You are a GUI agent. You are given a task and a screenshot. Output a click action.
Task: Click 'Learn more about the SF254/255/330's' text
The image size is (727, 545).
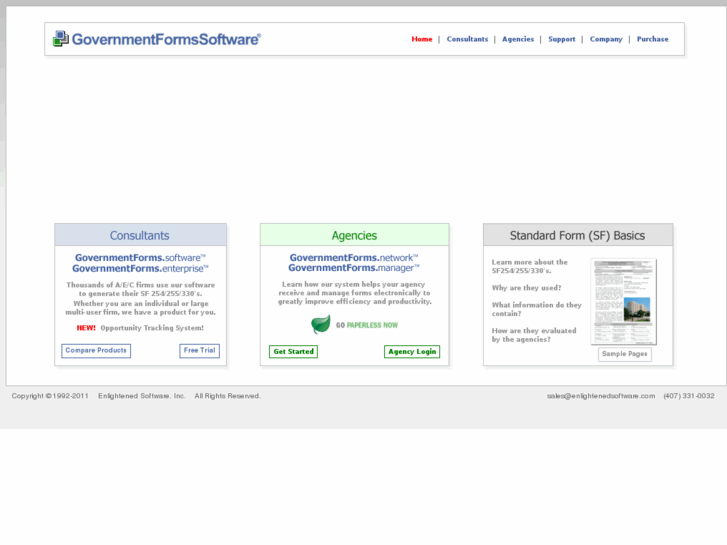coord(529,266)
